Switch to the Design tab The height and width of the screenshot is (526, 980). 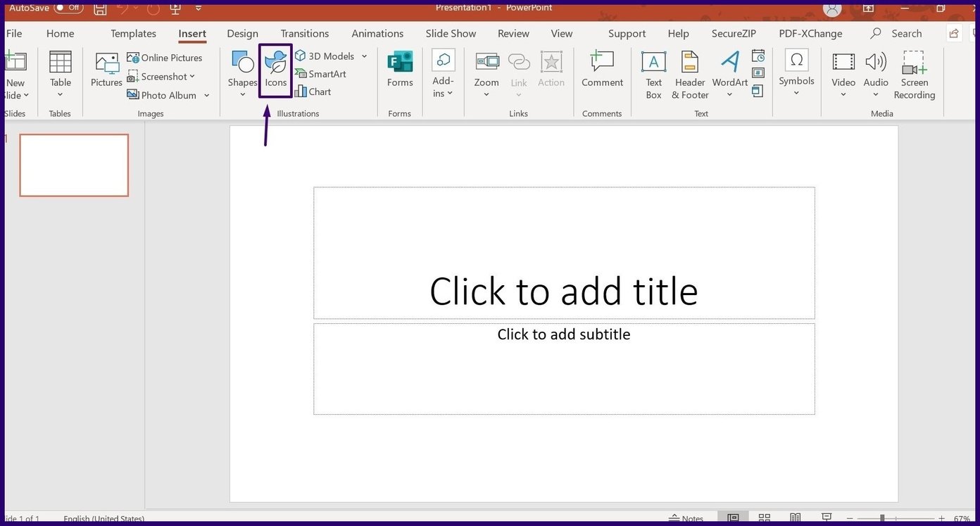pos(242,33)
